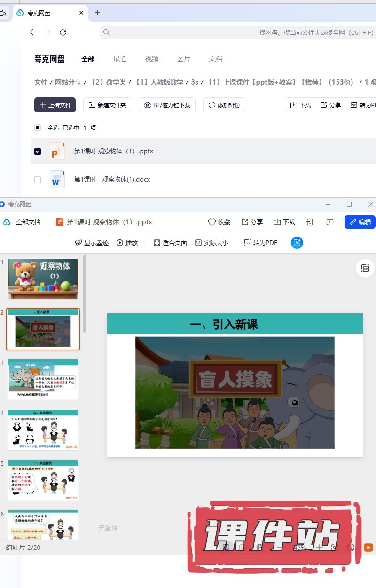Viewport: 376px width, 588px height.
Task: Refresh the page with the reload icon
Action: point(63,32)
